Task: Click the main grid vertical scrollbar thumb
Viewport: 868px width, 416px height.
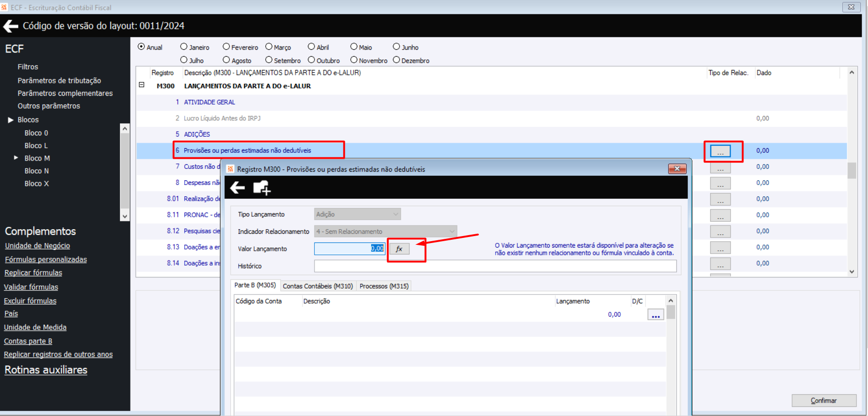Action: pos(852,170)
